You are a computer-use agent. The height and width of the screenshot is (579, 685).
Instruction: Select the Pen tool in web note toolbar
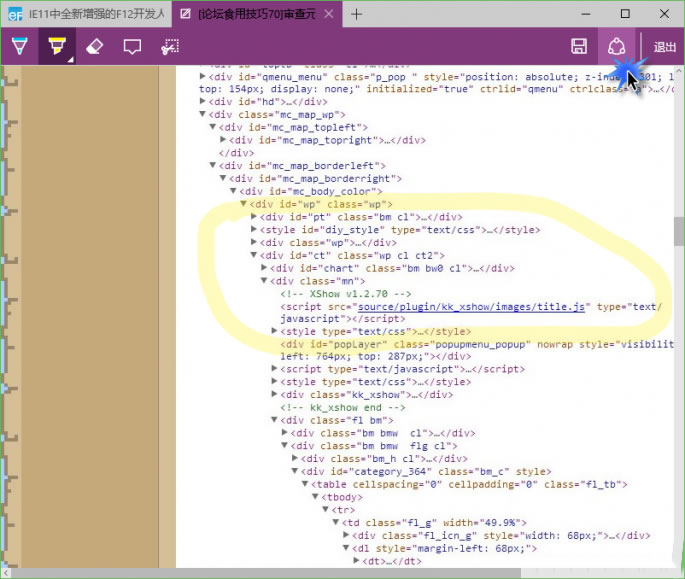19,46
